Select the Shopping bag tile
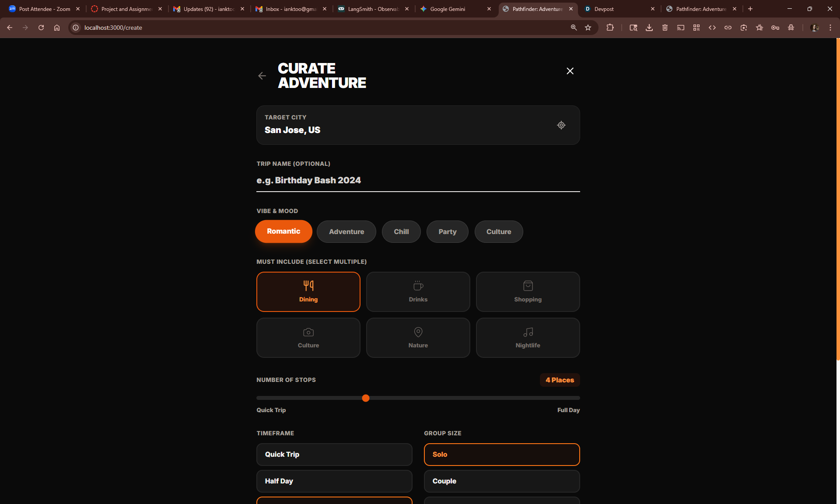Viewport: 840px width, 504px height. [x=528, y=292]
